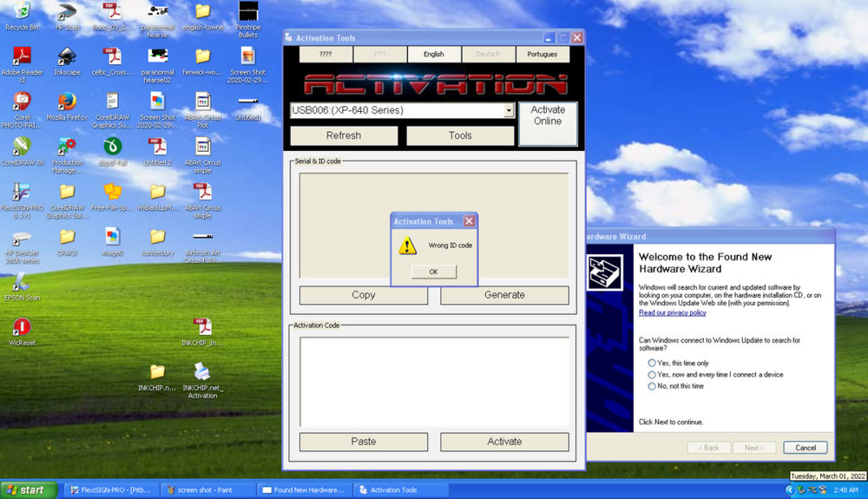Click the Paste button for activation code
The width and height of the screenshot is (868, 499).
point(363,442)
